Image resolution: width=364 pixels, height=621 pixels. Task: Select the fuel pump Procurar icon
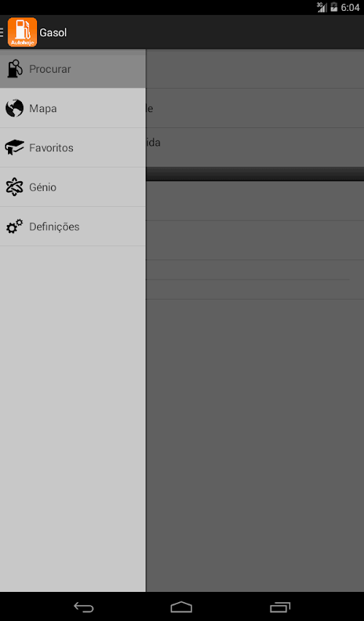(x=15, y=68)
